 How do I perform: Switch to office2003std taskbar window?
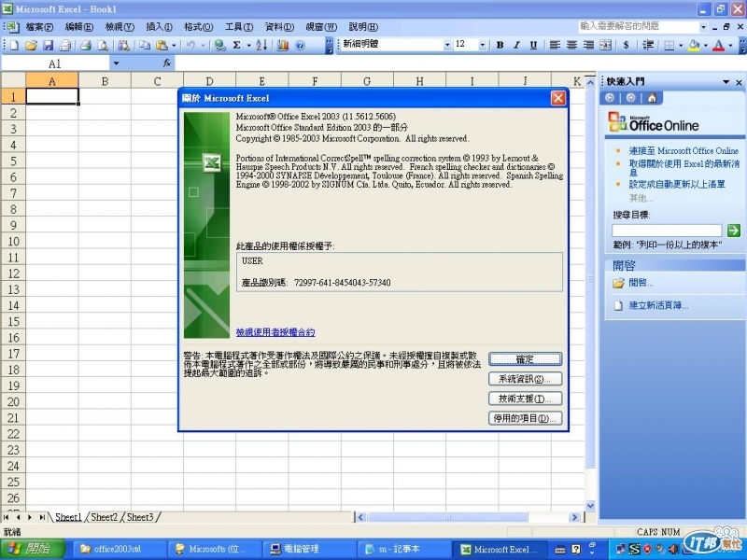[120, 549]
